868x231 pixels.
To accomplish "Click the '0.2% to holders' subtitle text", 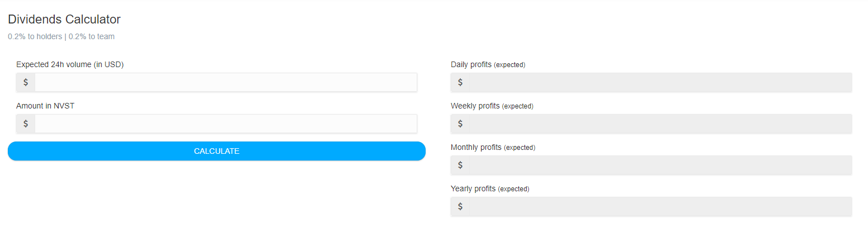I will pyautogui.click(x=35, y=37).
